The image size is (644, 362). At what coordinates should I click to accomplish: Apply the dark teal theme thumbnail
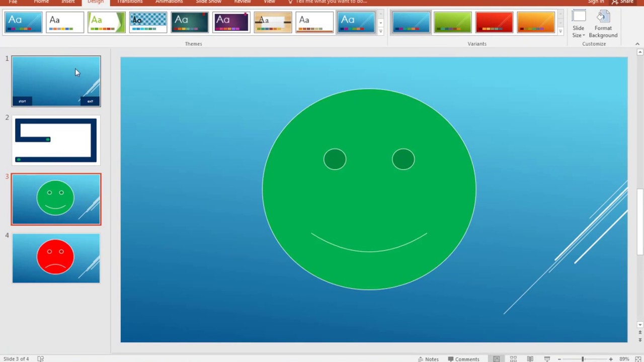pyautogui.click(x=190, y=23)
